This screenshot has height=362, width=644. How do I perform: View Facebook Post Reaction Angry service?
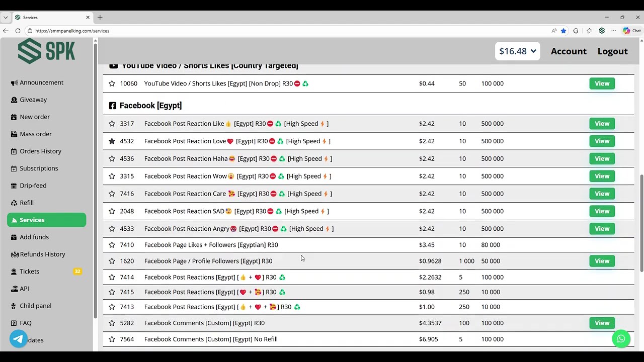pyautogui.click(x=602, y=229)
